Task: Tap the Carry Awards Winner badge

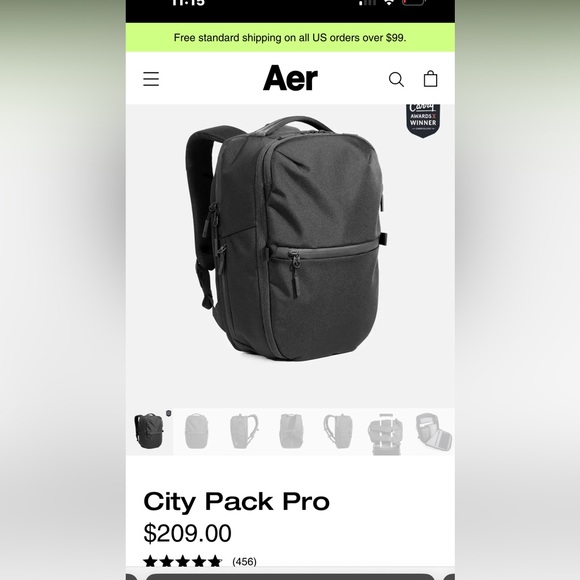Action: [423, 121]
